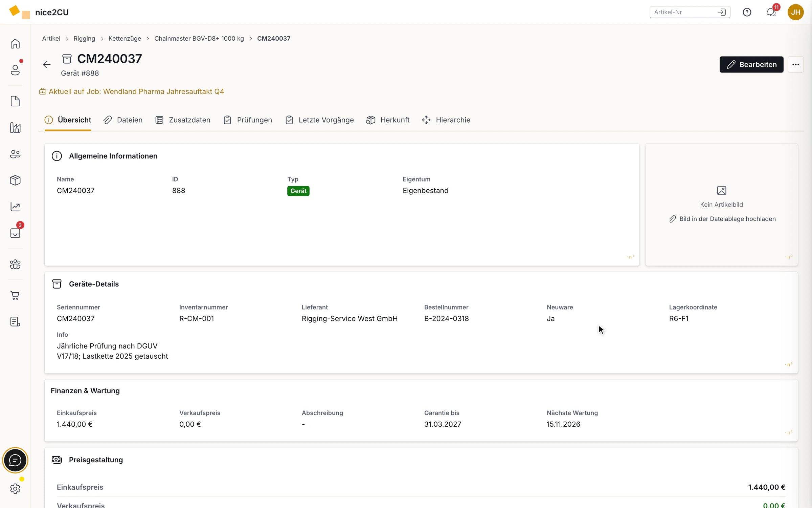Image resolution: width=812 pixels, height=508 pixels.
Task: Open the help question mark icon
Action: pyautogui.click(x=747, y=12)
